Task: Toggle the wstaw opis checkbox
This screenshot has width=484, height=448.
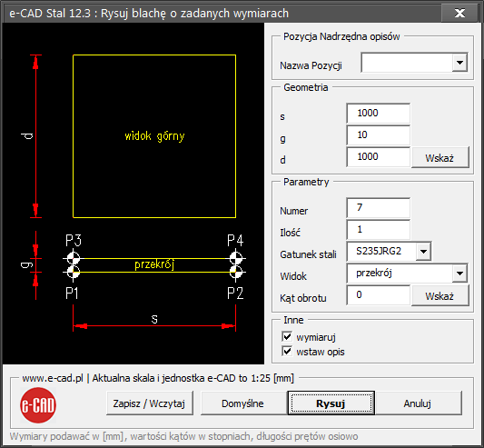Action: coord(287,352)
